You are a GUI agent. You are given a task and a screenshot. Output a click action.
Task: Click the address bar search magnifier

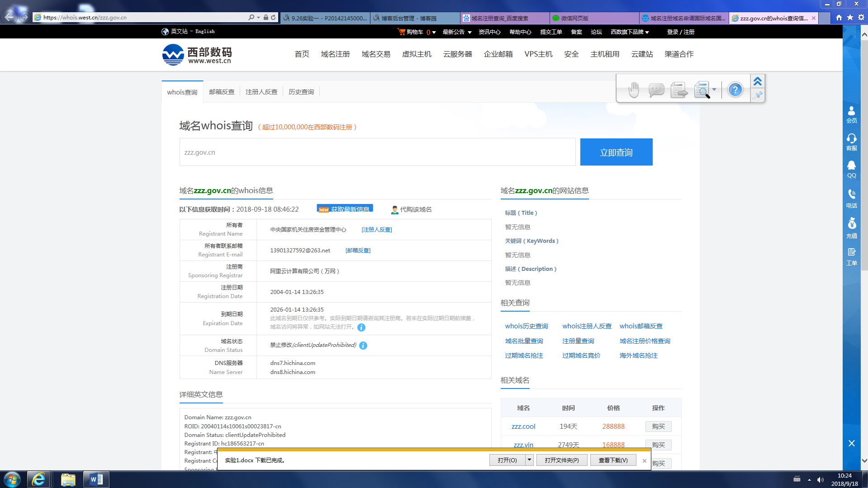[x=251, y=17]
